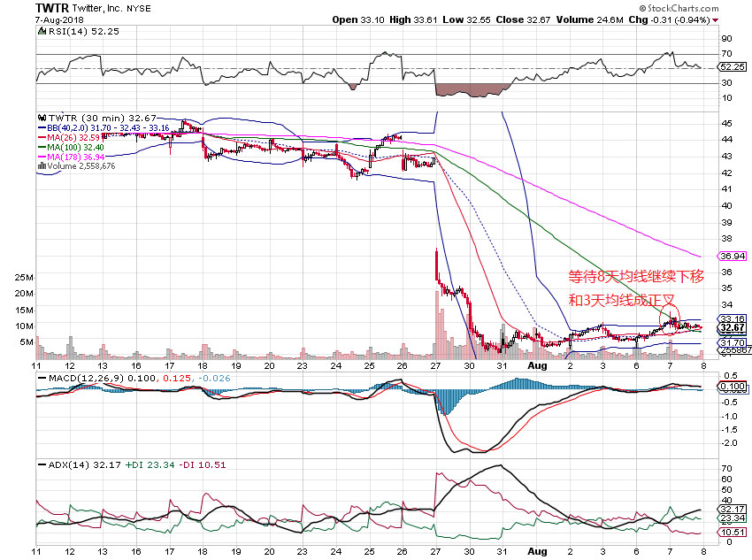Click the RSI 52.25 axis value box
The width and height of the screenshot is (752, 560).
(733, 67)
